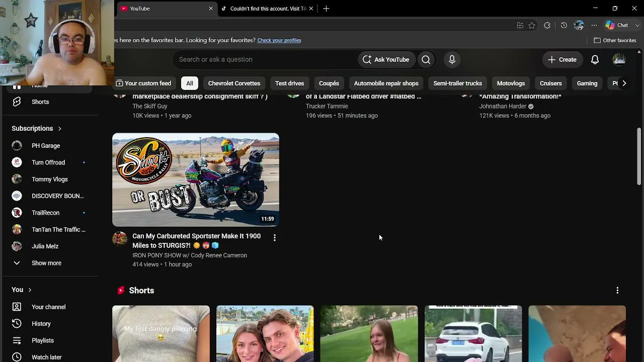Open the Edge profile avatar
644x362 pixels.
[x=579, y=25]
